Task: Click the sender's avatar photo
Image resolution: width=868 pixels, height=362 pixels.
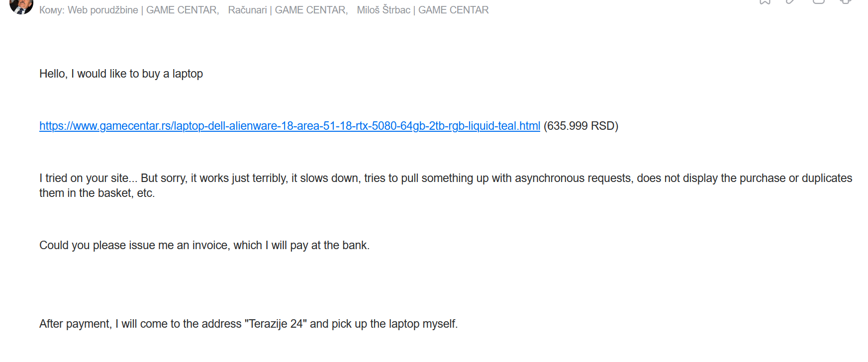Action: tap(21, 6)
